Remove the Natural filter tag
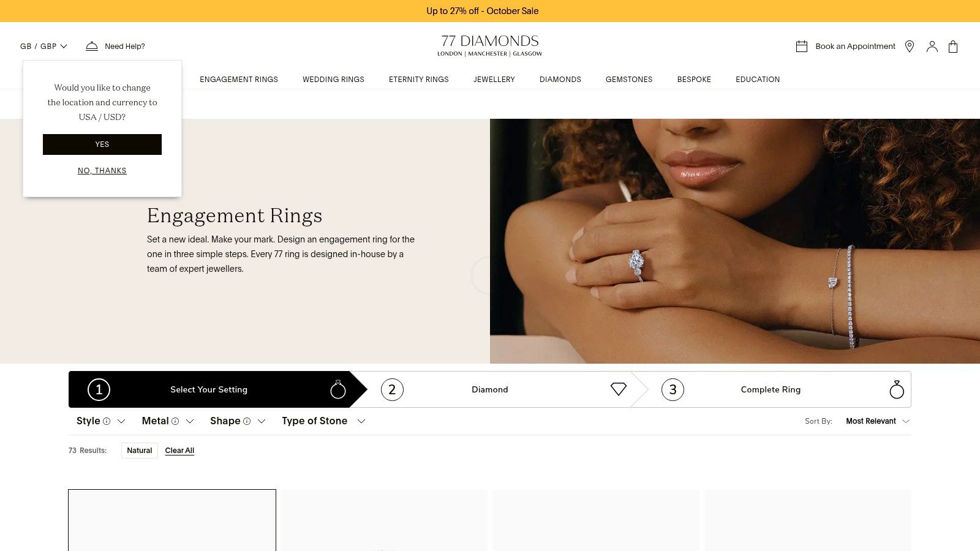The height and width of the screenshot is (551, 980). tap(140, 451)
